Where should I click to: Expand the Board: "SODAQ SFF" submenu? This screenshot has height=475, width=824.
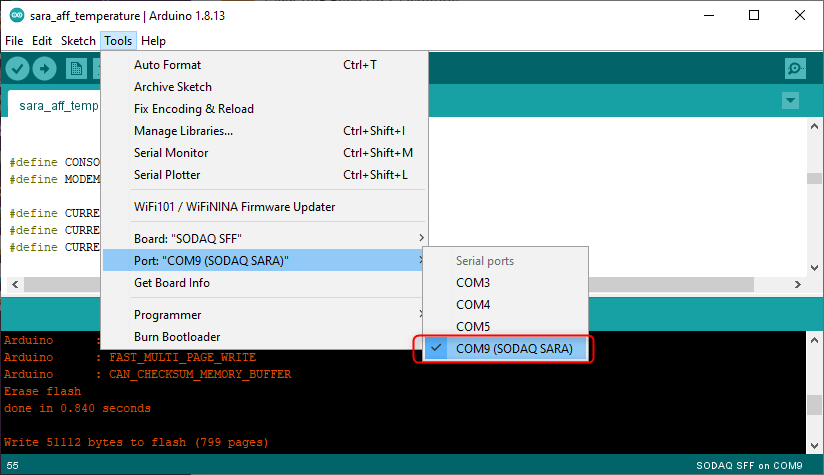click(x=264, y=238)
